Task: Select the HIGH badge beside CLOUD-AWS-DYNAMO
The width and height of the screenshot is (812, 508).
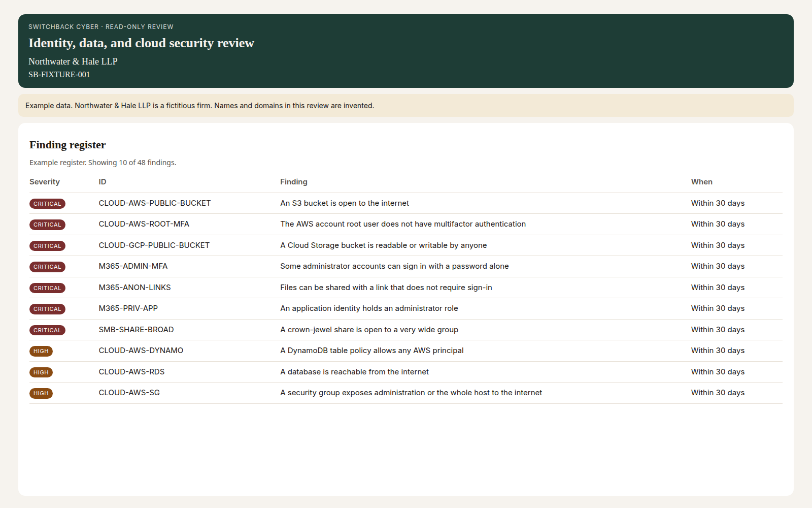Action: [41, 351]
